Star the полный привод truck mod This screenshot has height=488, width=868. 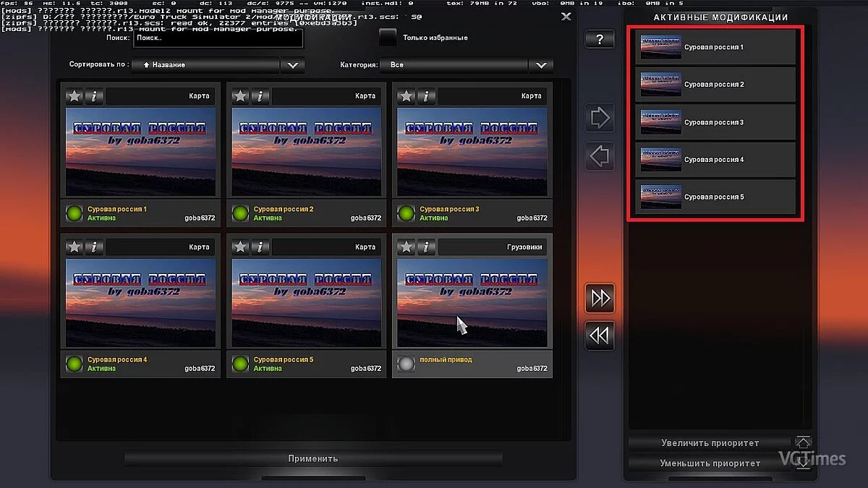click(x=406, y=247)
